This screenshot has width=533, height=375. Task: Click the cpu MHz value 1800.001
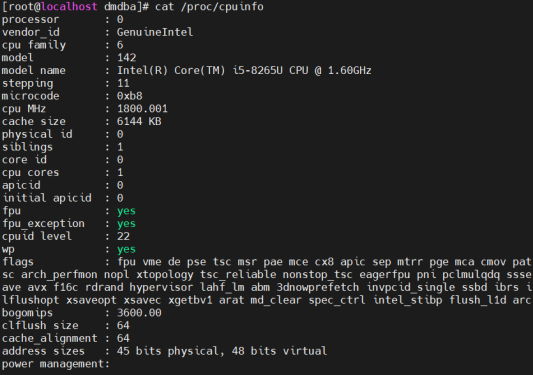[142, 109]
